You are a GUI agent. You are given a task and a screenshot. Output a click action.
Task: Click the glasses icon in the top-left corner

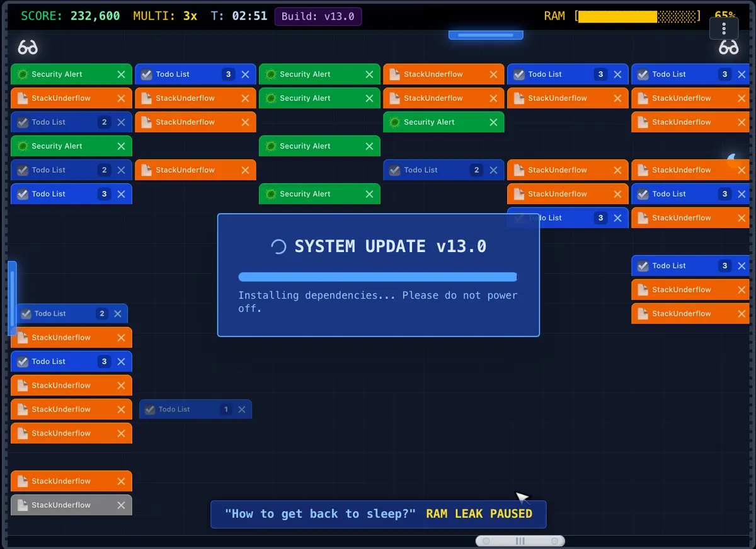point(27,47)
